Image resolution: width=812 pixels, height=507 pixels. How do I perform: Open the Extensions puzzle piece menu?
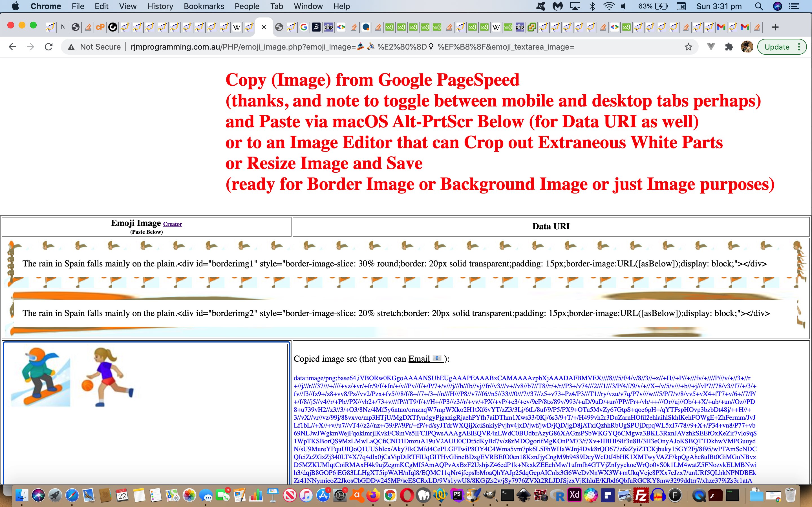pos(729,47)
